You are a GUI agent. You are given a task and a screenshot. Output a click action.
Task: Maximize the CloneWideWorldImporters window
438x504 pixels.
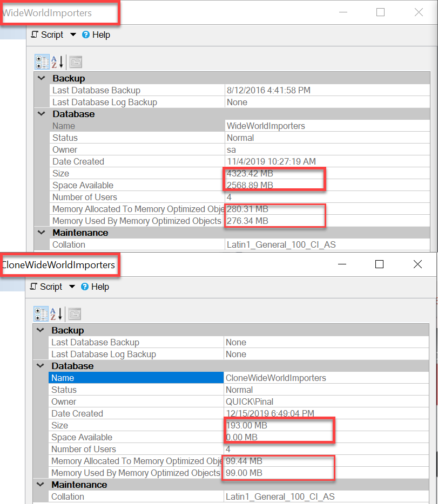tap(380, 264)
